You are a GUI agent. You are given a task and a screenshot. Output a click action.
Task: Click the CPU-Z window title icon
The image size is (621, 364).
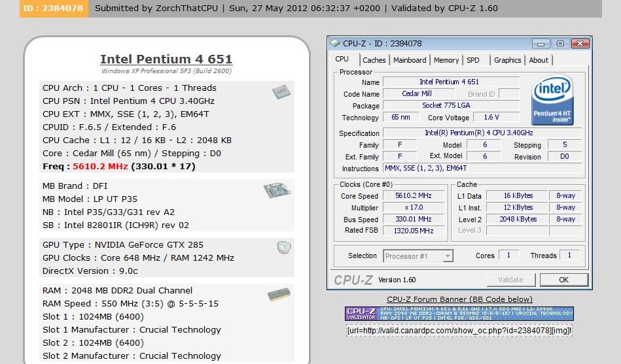[x=335, y=43]
